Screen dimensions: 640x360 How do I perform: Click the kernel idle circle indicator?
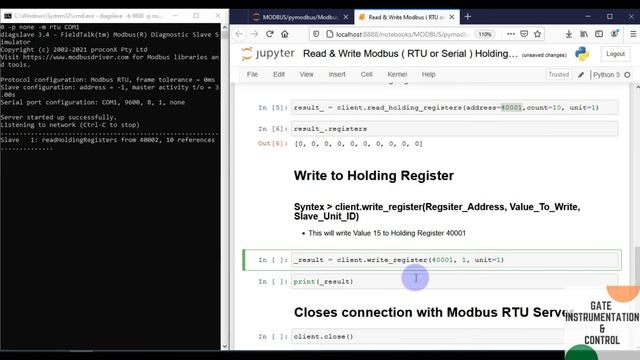tap(627, 75)
